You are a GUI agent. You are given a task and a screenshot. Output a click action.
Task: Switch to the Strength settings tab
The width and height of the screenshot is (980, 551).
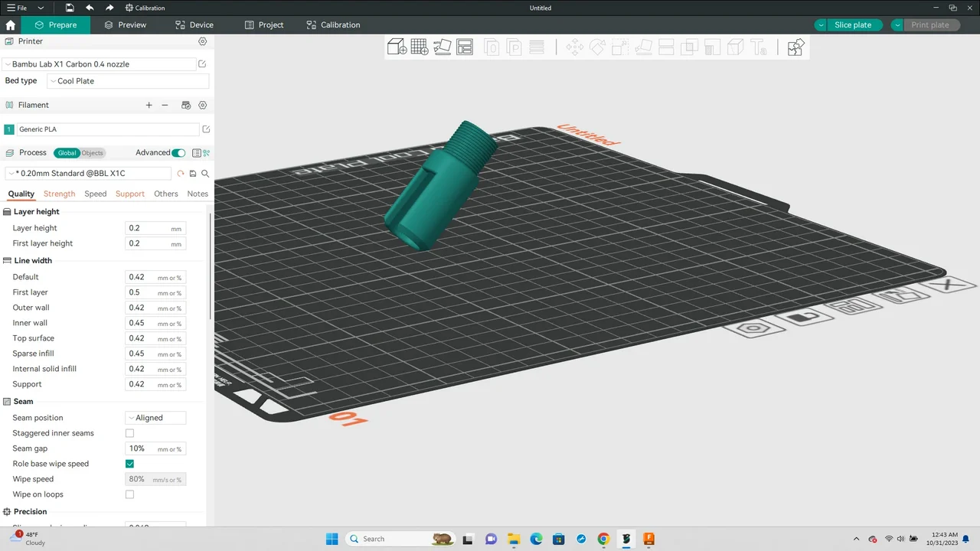59,194
